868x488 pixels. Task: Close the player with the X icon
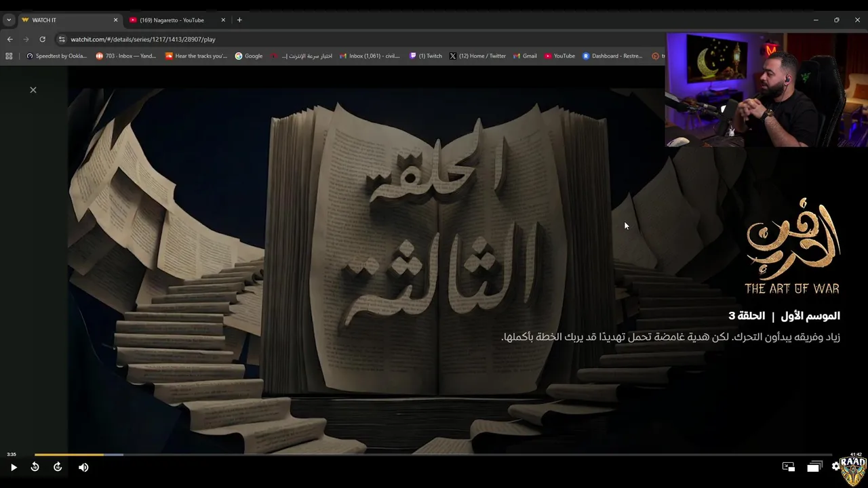coord(33,89)
